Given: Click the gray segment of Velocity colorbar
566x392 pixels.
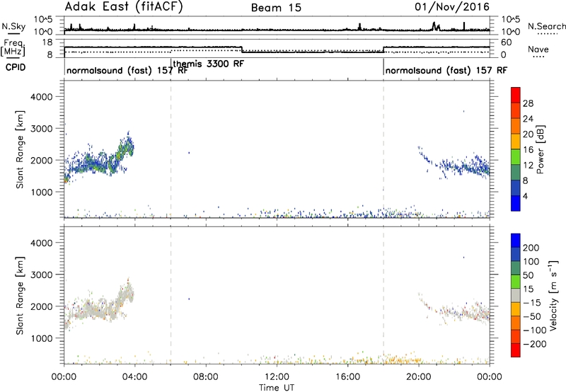Looking at the screenshot, I should [x=516, y=295].
